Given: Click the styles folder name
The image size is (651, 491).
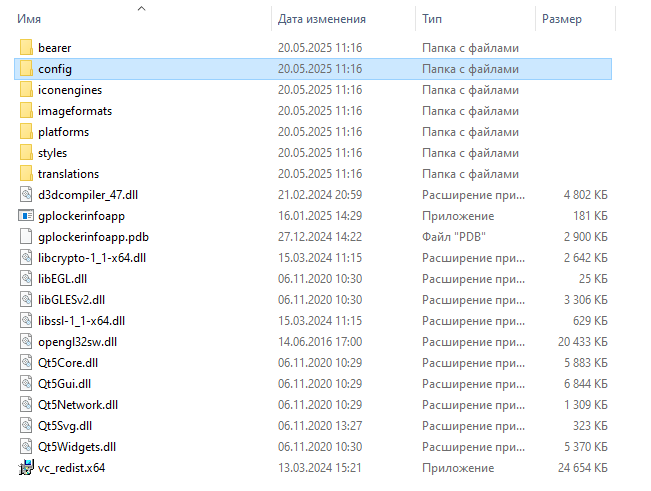Looking at the screenshot, I should (x=52, y=153).
